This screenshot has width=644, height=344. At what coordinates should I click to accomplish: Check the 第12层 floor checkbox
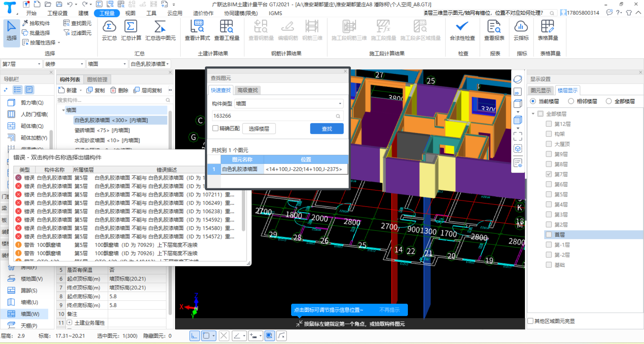[x=549, y=124]
